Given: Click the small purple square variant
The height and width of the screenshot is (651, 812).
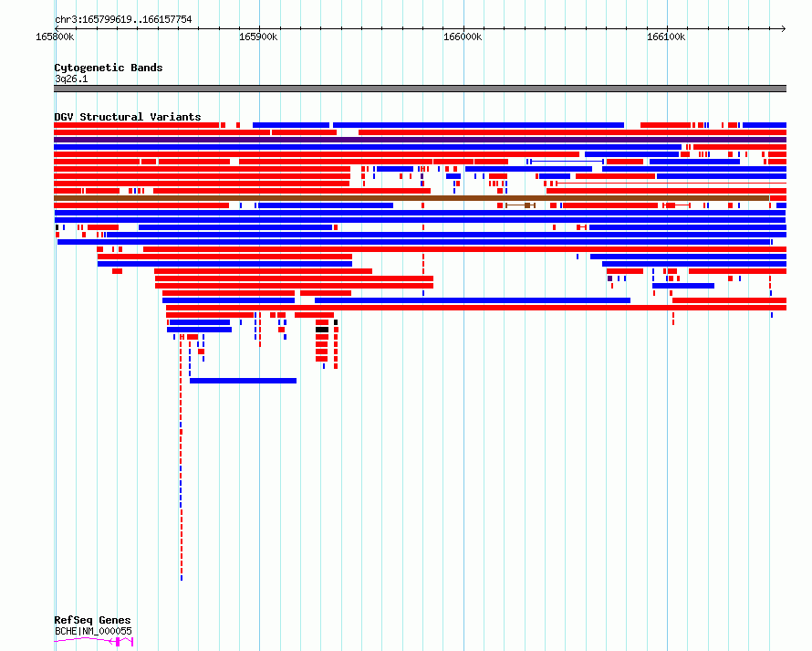Looking at the screenshot, I should 610,278.
